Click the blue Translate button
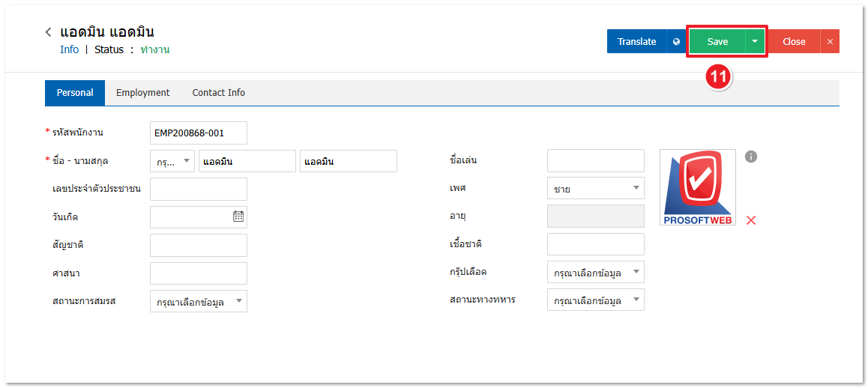 coord(636,42)
